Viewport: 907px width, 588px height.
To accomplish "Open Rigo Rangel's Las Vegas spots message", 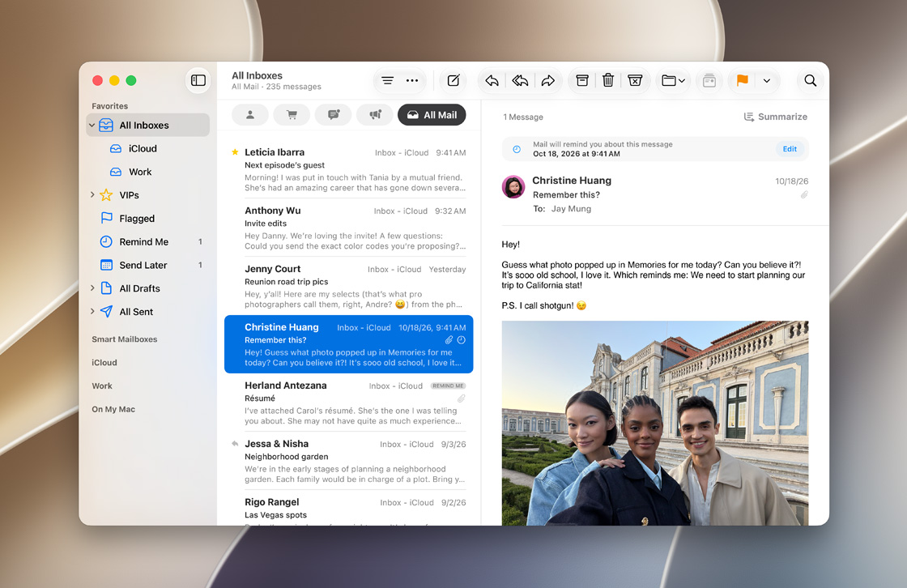I will click(x=349, y=508).
